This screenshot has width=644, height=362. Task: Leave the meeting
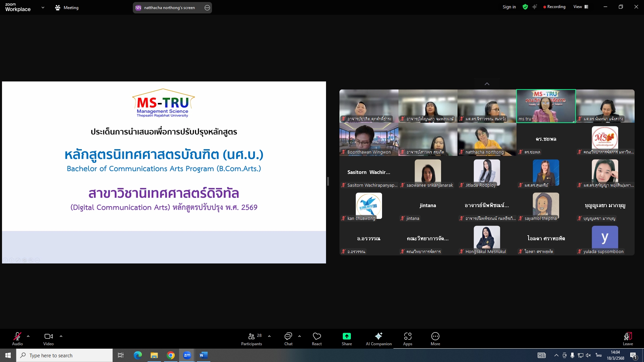point(628,339)
